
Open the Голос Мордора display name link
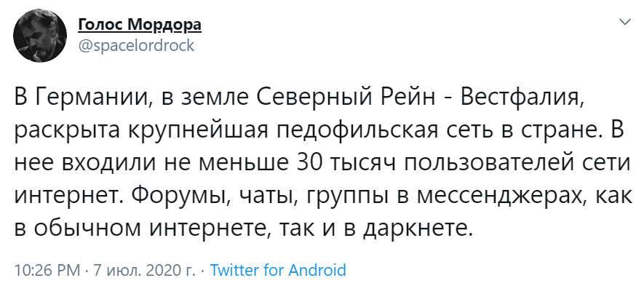140,26
